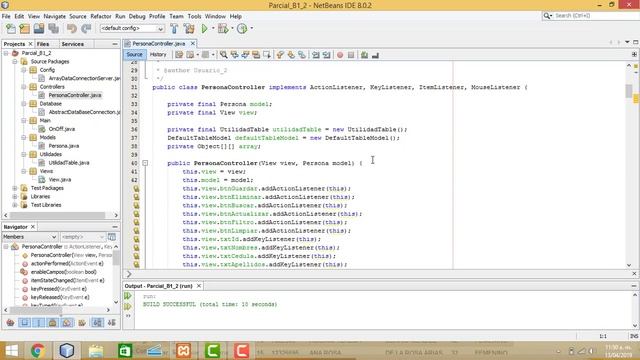Toggle Sort by Source in Navigator
Image resolution: width=640 pixels, height=360 pixels.
click(111, 323)
